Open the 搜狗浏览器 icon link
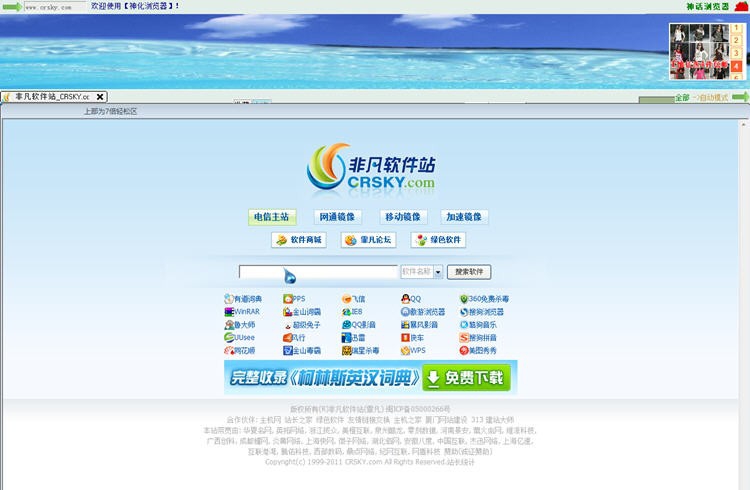This screenshot has width=750, height=490. (482, 312)
